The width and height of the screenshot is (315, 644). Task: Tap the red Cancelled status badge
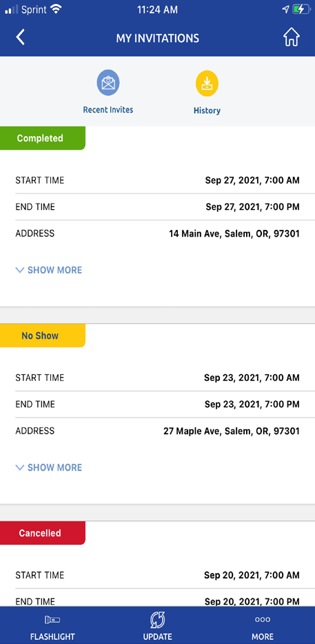[42, 533]
